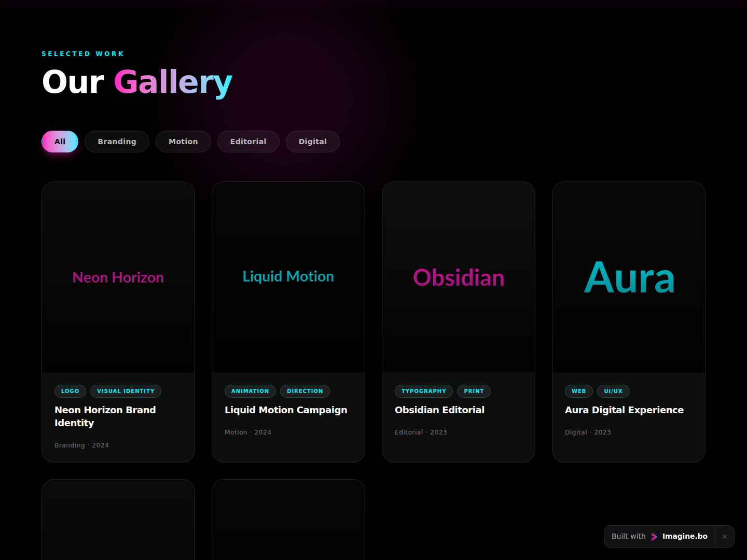Viewport: 747px width, 560px height.
Task: Click the ANIMATION tag
Action: [250, 391]
